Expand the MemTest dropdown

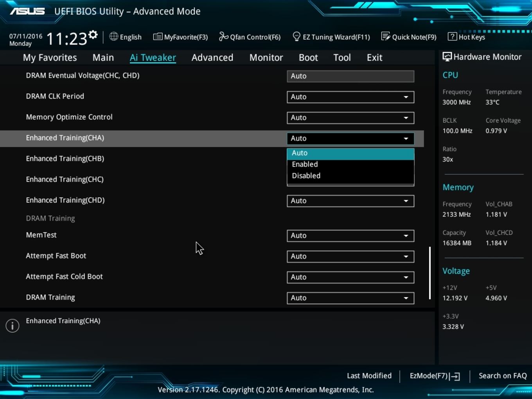click(x=350, y=236)
